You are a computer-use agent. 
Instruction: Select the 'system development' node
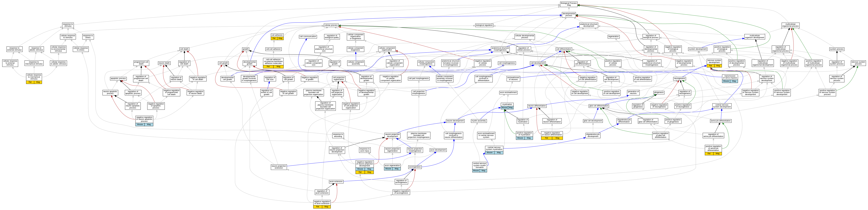click(698, 49)
